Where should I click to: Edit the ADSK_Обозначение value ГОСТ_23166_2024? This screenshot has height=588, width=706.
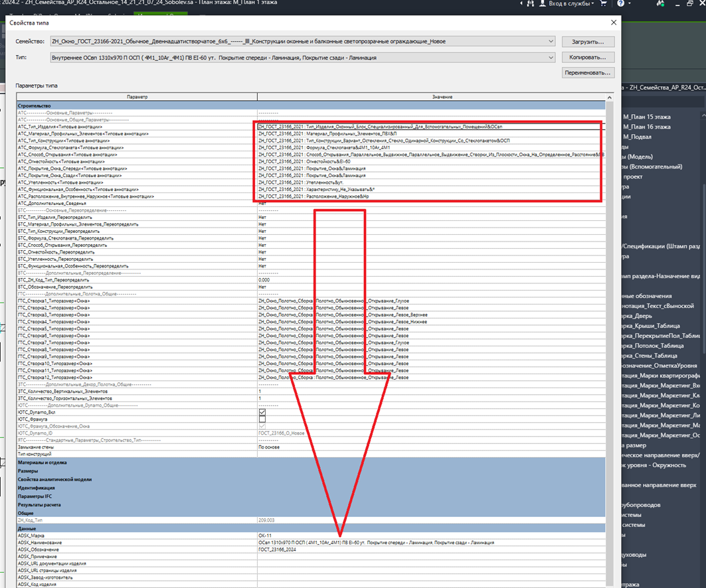click(431, 550)
